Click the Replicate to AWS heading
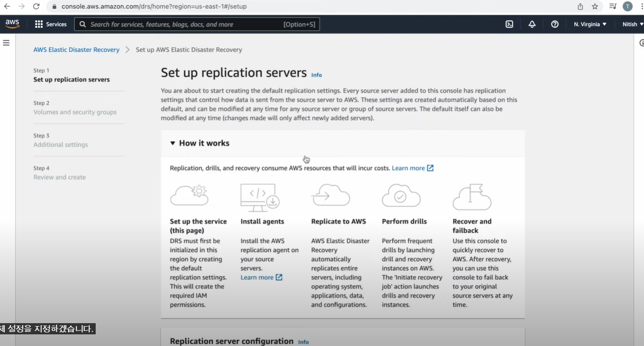 [x=339, y=222]
